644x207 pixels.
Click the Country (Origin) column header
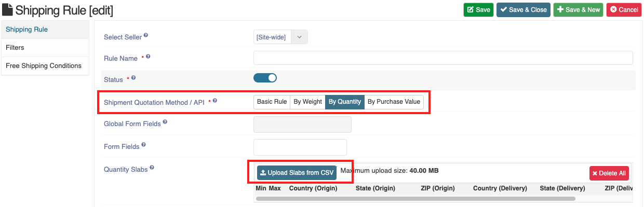313,188
